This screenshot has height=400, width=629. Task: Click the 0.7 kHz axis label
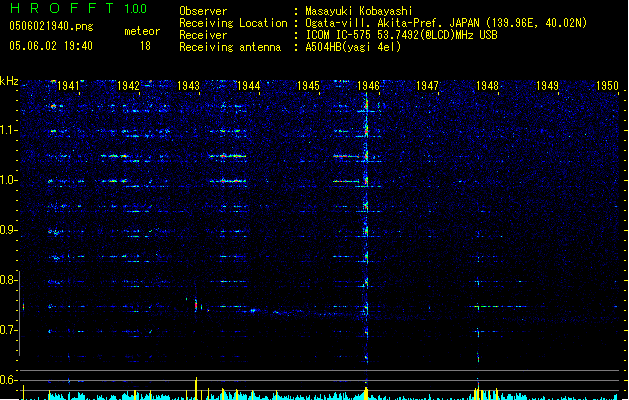click(8, 330)
